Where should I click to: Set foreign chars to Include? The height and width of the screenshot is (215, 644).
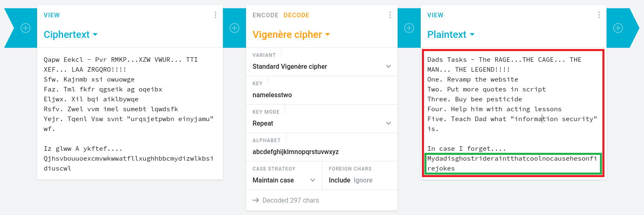[340, 180]
